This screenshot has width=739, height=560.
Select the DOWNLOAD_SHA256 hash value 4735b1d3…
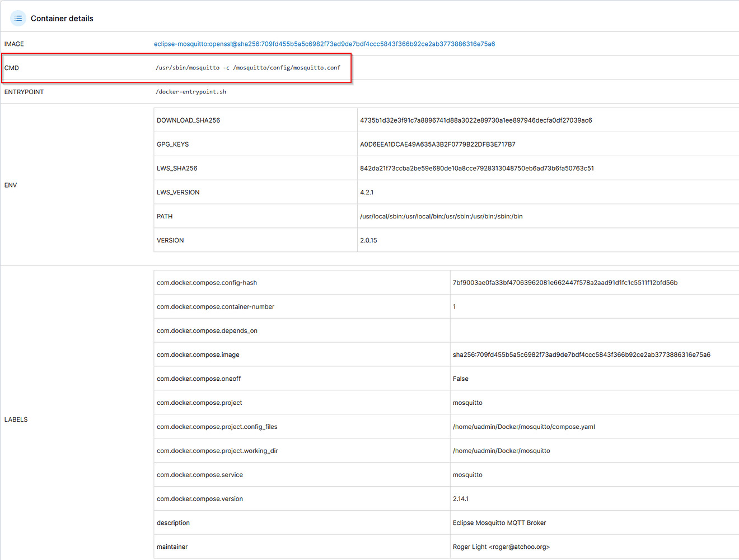point(476,120)
